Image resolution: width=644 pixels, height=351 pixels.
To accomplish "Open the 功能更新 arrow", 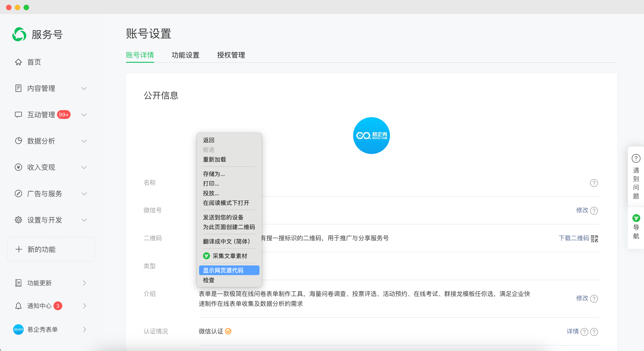I will pos(84,283).
